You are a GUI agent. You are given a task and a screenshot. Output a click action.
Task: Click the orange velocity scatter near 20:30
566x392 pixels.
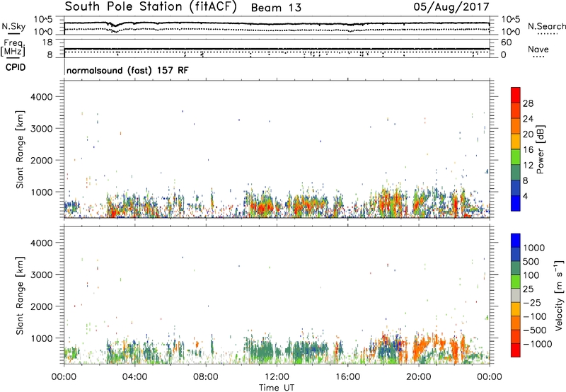pyautogui.click(x=426, y=347)
